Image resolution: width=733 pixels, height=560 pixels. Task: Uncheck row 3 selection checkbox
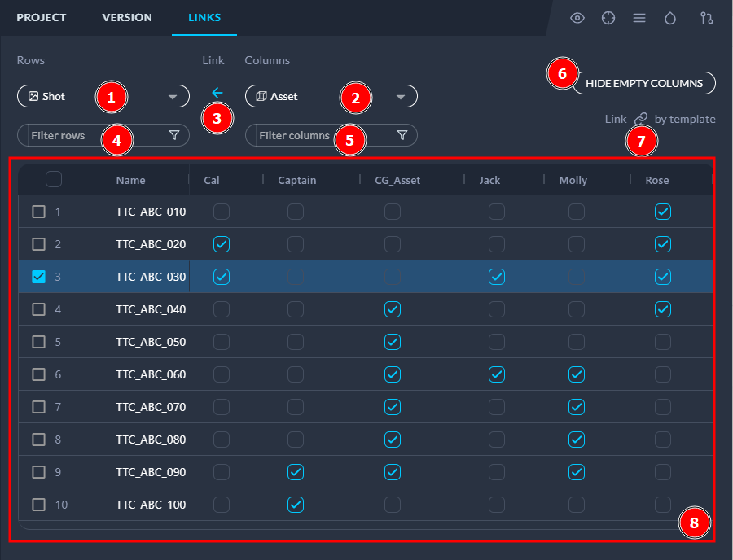click(x=38, y=277)
